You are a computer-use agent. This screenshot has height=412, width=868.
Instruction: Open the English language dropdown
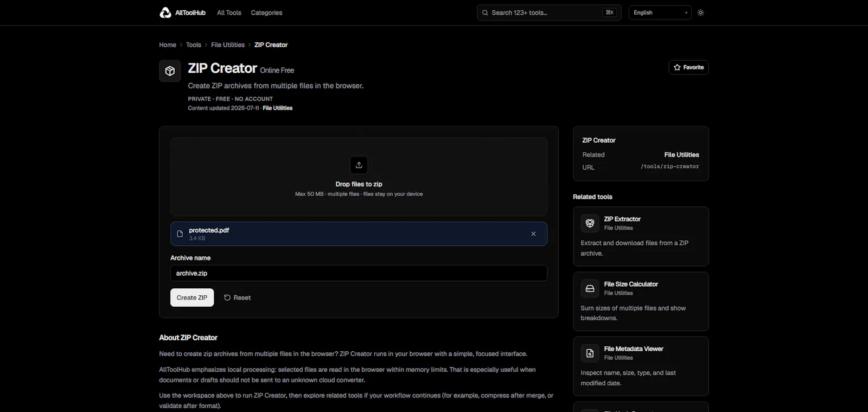[660, 12]
